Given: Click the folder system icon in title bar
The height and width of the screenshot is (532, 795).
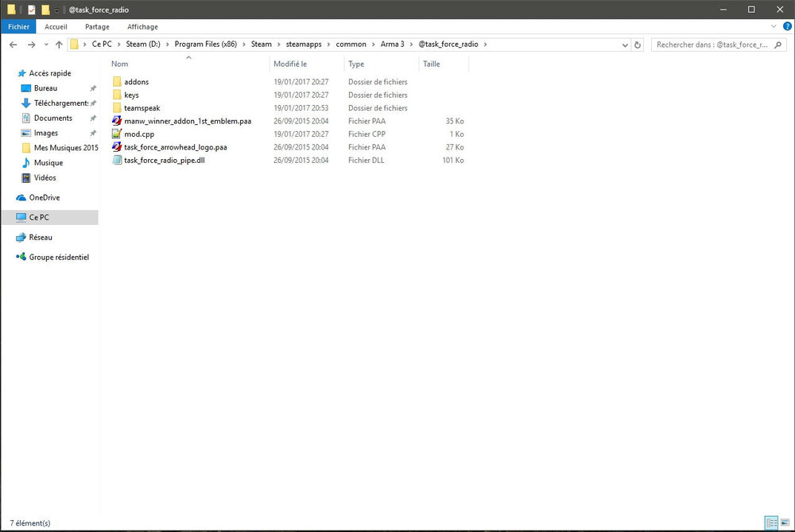Looking at the screenshot, I should coord(10,10).
